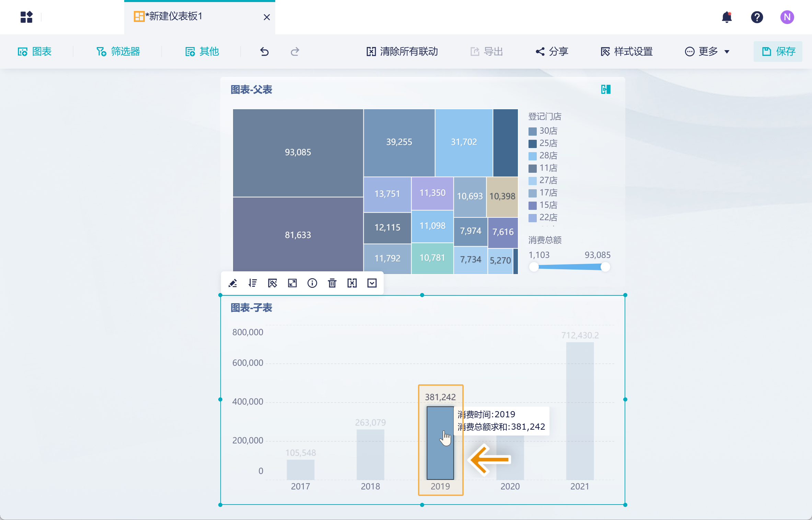Open the notifications bell
The height and width of the screenshot is (520, 812).
click(x=727, y=17)
